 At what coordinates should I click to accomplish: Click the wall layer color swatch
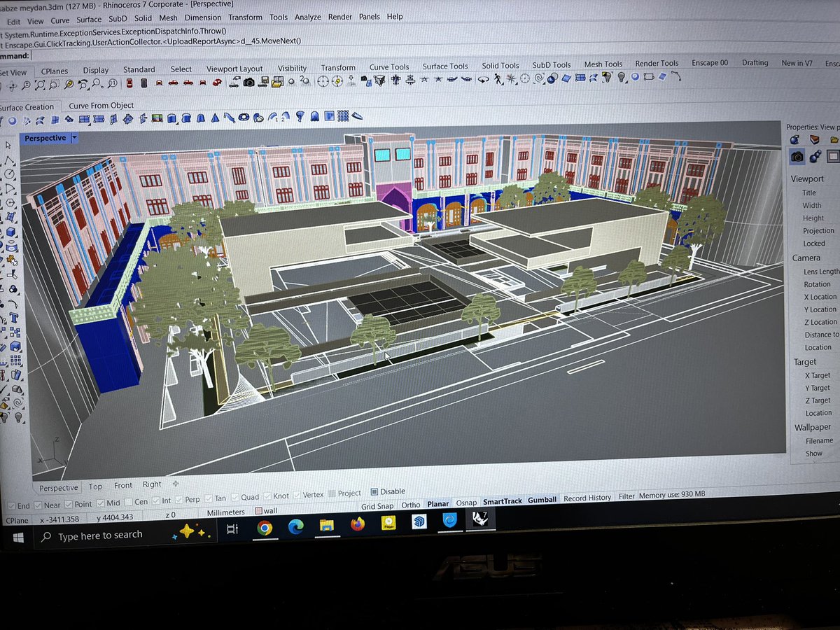tap(258, 511)
